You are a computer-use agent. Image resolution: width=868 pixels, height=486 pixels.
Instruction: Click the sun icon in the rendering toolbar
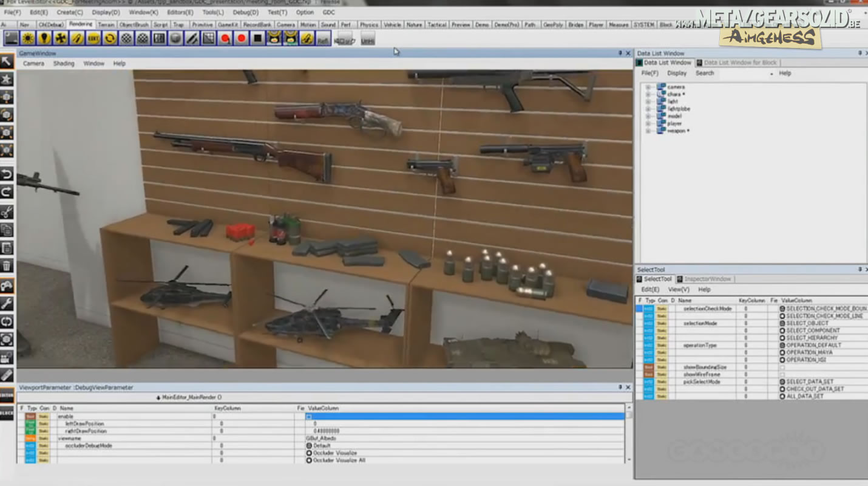tap(27, 38)
